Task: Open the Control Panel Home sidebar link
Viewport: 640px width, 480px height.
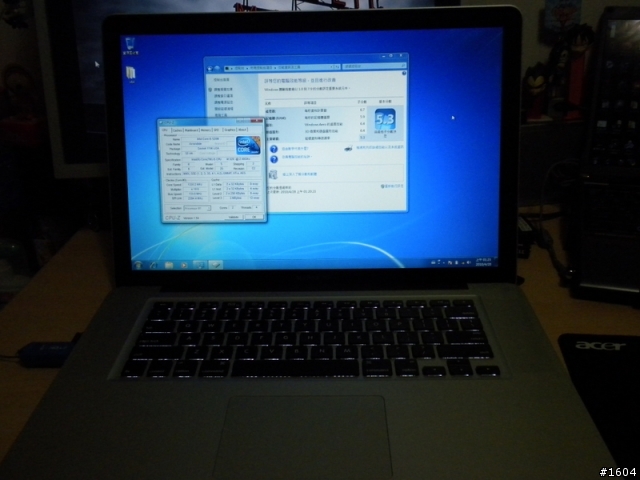Action: pyautogui.click(x=222, y=80)
